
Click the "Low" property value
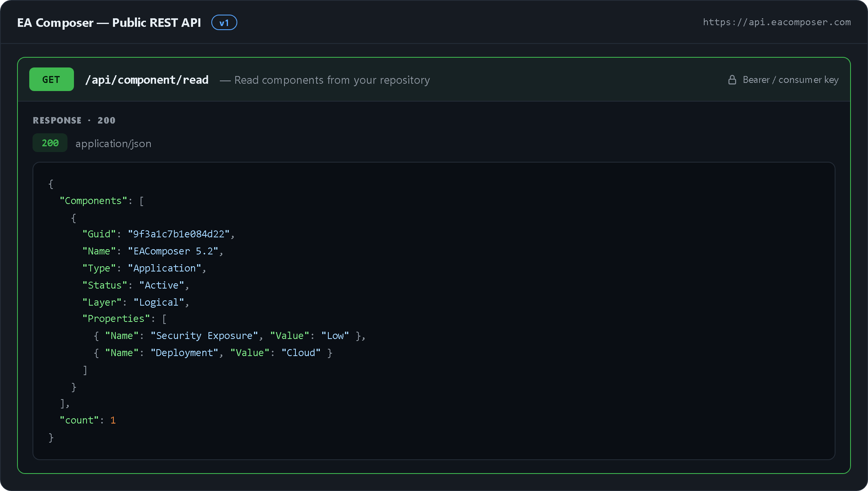click(335, 336)
